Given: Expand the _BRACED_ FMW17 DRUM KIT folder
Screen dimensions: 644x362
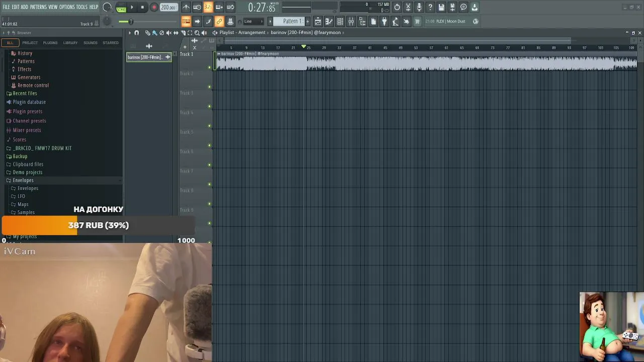Looking at the screenshot, I should (x=42, y=148).
